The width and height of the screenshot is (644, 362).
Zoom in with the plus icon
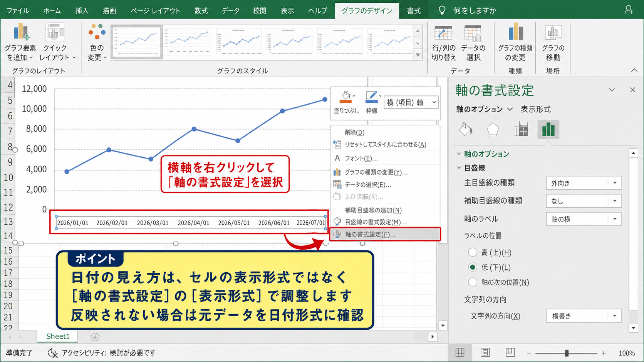click(x=604, y=353)
